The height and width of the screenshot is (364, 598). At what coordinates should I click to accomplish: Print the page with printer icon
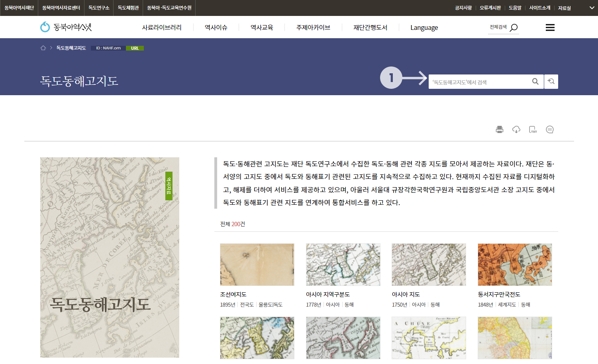[500, 129]
